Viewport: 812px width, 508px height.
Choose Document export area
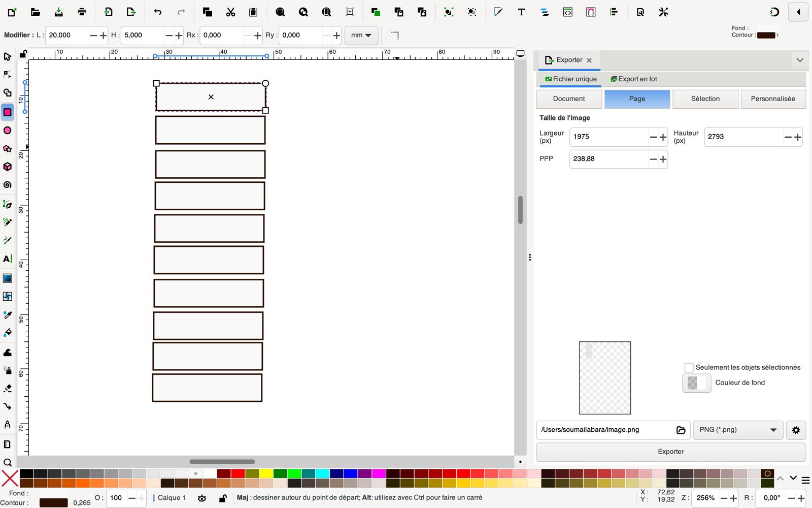tap(569, 99)
